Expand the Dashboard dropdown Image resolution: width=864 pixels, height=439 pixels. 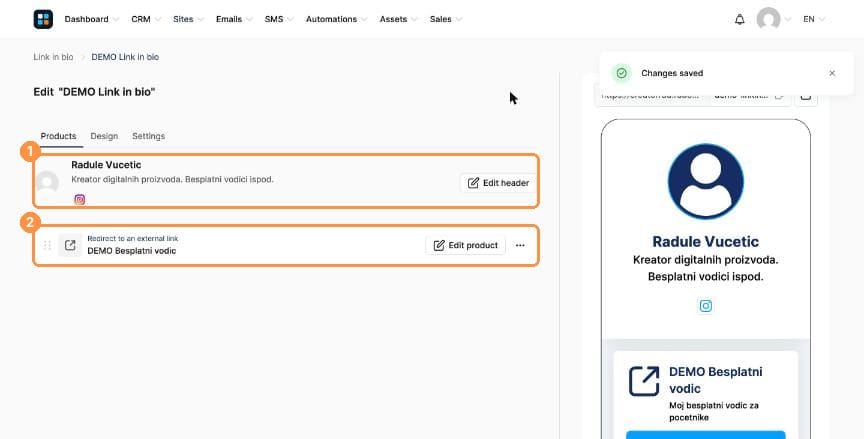[91, 19]
